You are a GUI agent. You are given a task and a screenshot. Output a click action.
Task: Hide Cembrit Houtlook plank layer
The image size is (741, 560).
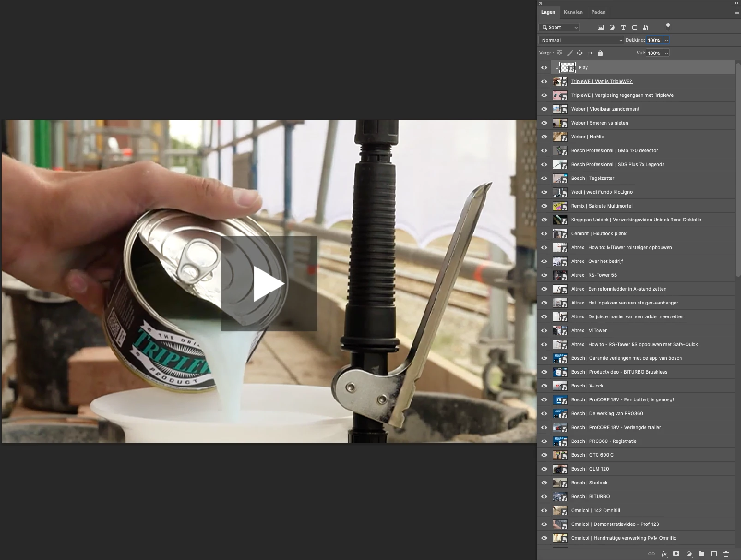pos(544,233)
